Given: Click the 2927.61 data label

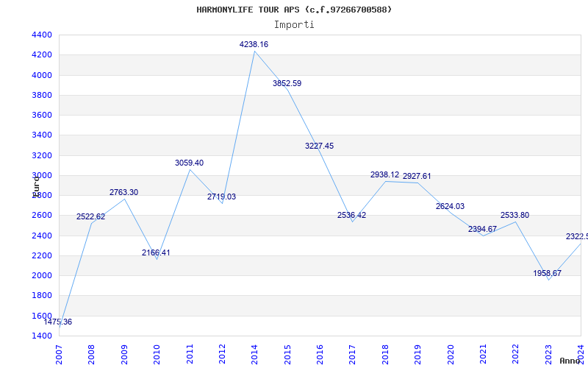Looking at the screenshot, I should [417, 176].
